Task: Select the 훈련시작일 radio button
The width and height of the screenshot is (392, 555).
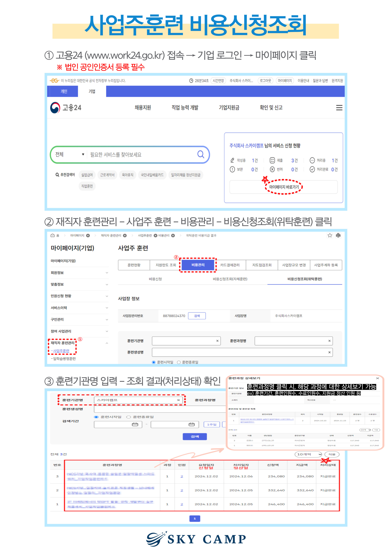Action: click(x=96, y=417)
